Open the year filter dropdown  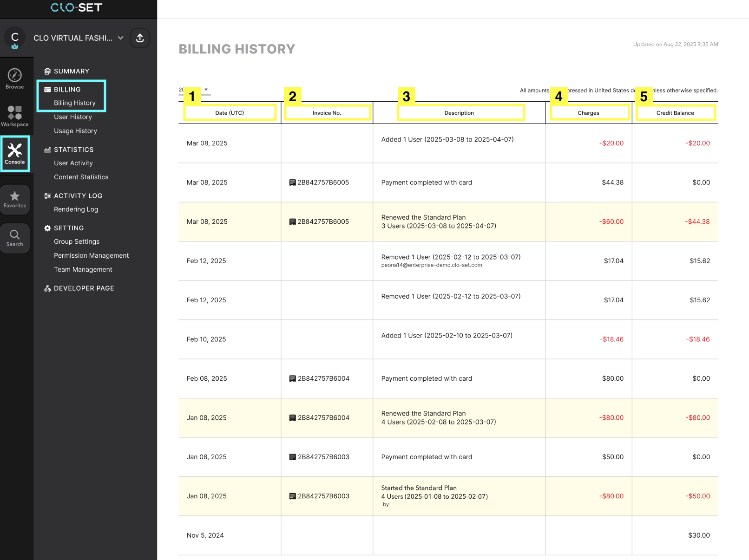[206, 90]
